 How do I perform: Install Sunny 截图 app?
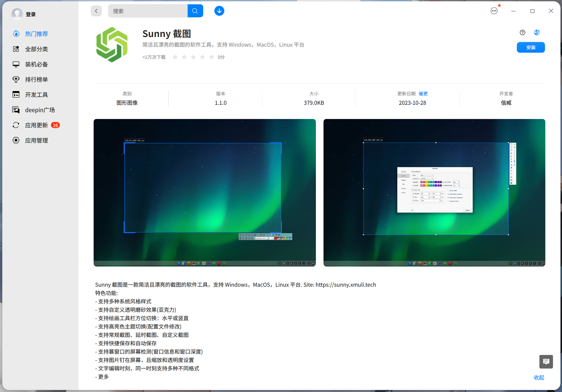pos(531,47)
